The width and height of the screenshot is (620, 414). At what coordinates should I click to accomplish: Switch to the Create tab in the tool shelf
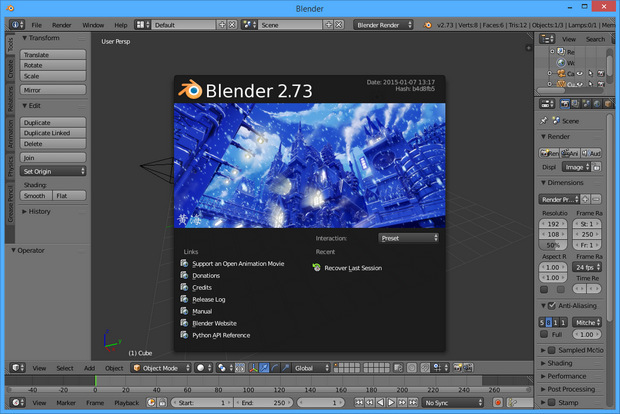(10, 69)
